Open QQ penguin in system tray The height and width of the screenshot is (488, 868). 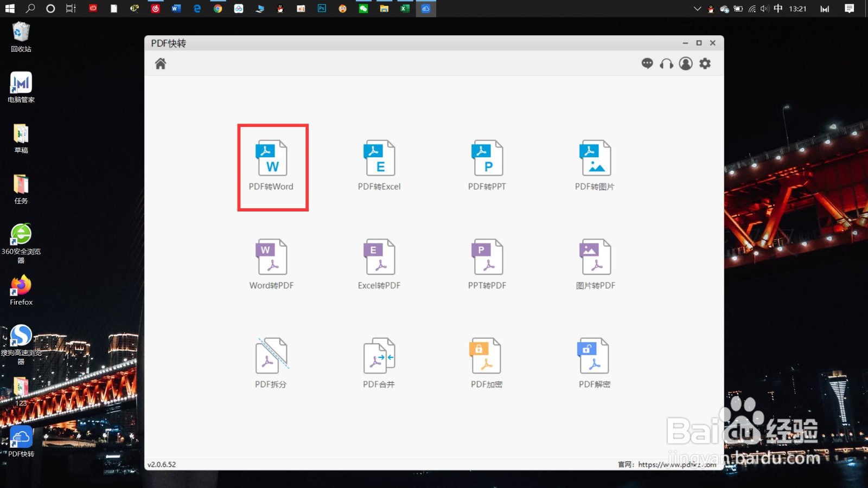click(x=711, y=9)
